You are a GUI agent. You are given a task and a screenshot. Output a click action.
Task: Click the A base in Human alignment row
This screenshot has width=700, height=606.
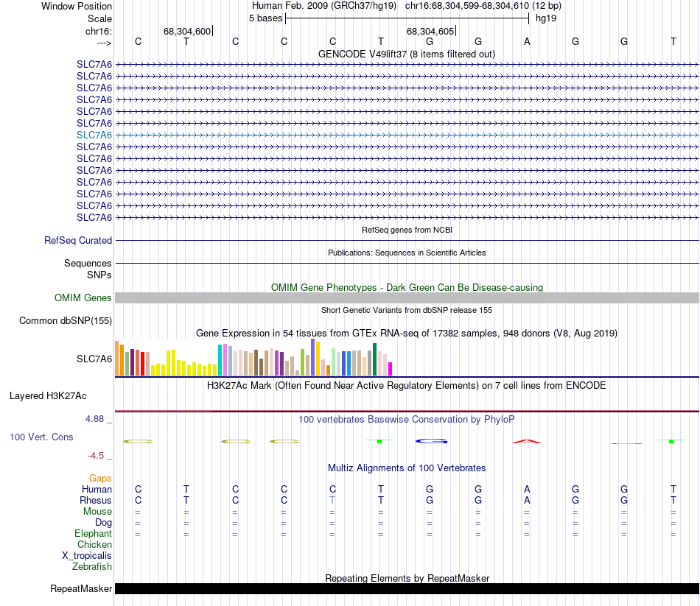[527, 489]
